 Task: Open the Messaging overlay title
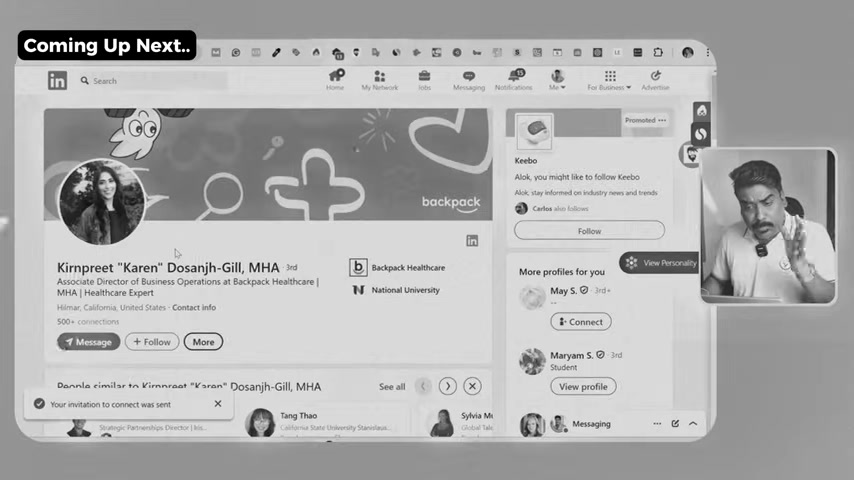[x=591, y=423]
